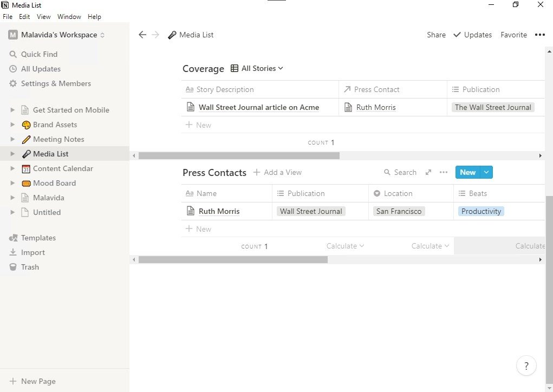Open the question mark help button

pos(526,366)
